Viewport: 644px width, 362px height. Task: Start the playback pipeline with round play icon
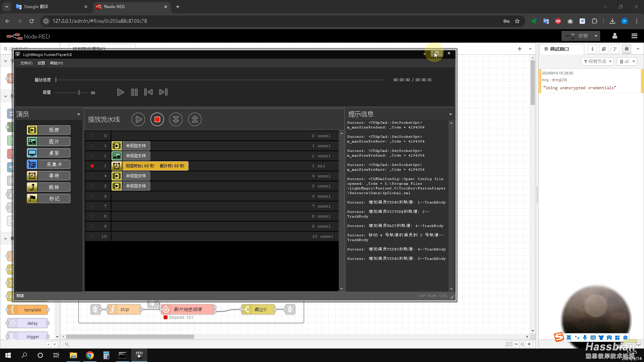click(138, 119)
